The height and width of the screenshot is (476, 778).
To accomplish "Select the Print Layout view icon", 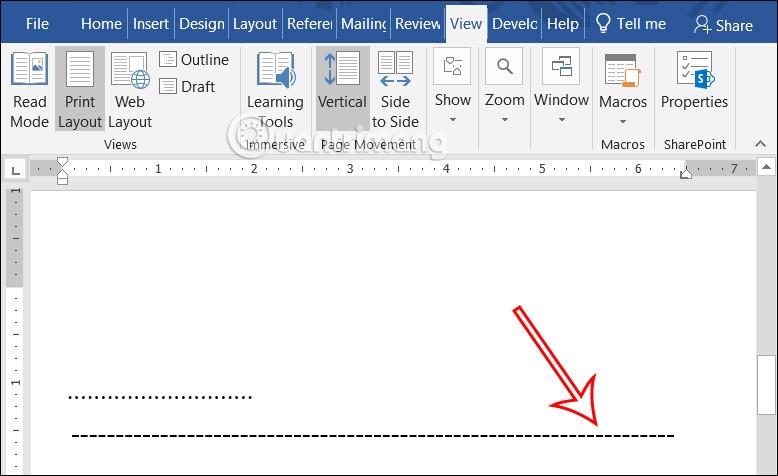I will (80, 90).
